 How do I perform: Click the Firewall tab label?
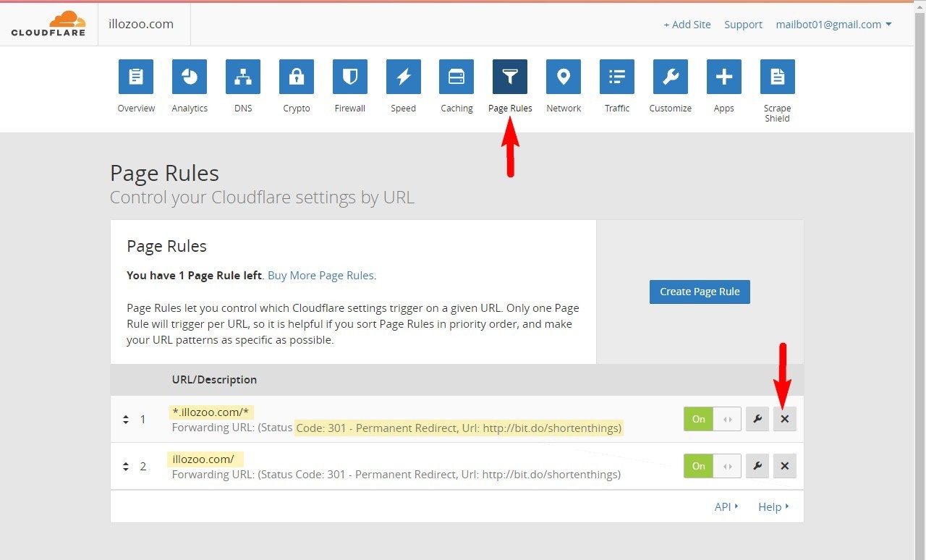(x=350, y=109)
